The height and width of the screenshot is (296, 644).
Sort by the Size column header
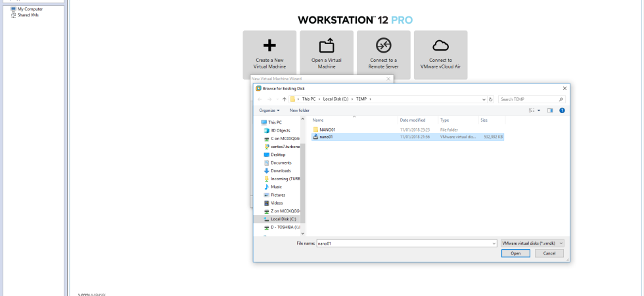(x=492, y=120)
